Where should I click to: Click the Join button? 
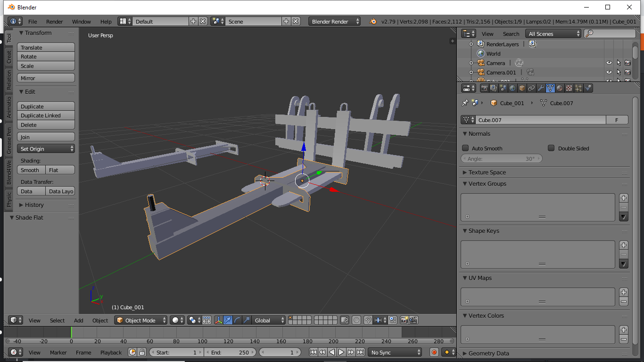coord(46,137)
